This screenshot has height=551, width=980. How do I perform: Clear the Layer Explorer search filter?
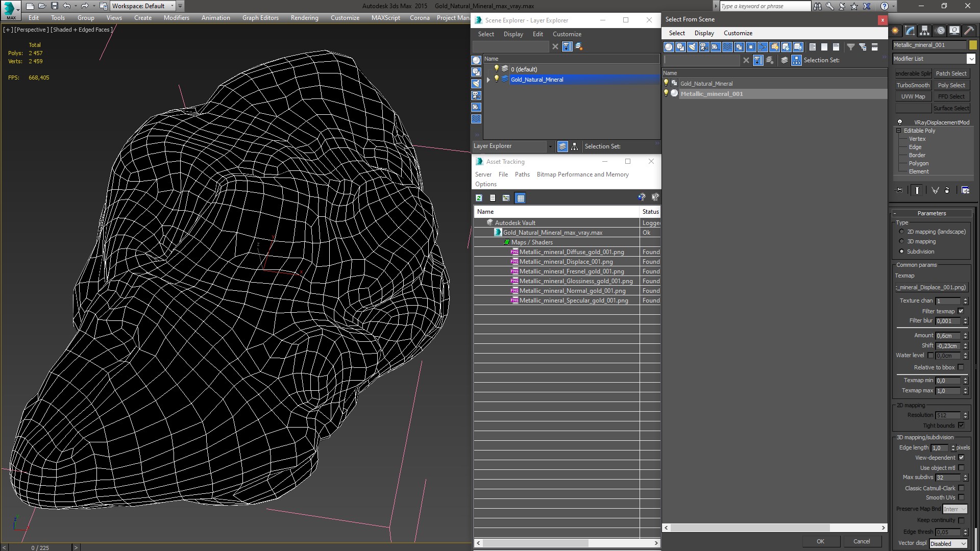coord(555,46)
